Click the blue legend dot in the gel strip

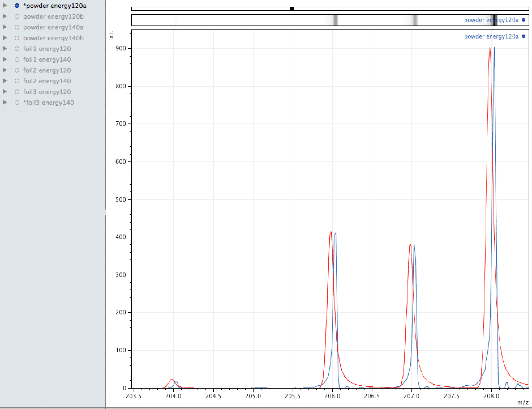523,20
